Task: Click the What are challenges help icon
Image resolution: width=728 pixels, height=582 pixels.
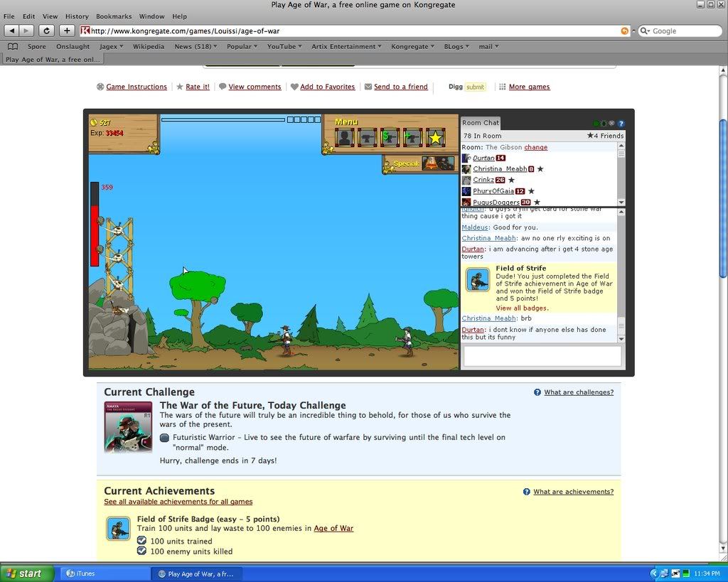Action: pos(537,392)
